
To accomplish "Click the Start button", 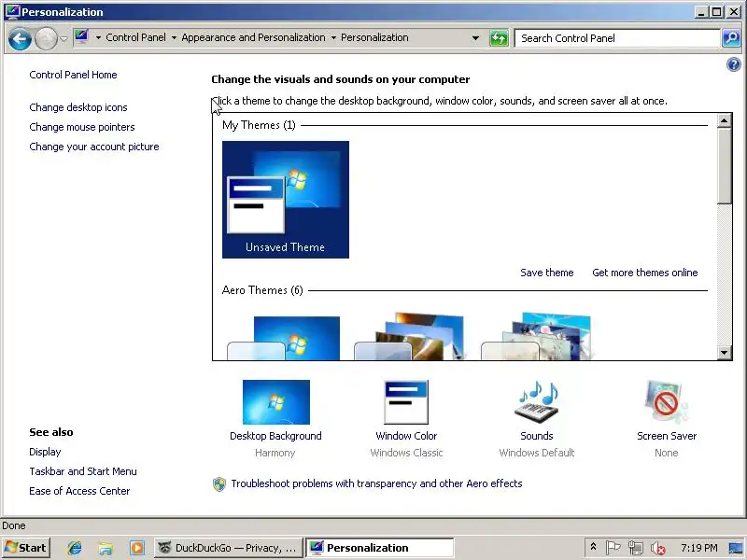I will 26,548.
